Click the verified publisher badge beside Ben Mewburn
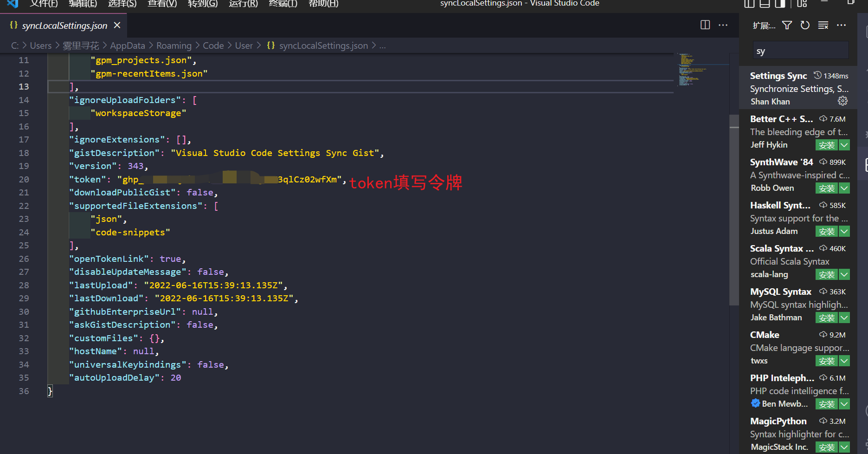 [755, 403]
